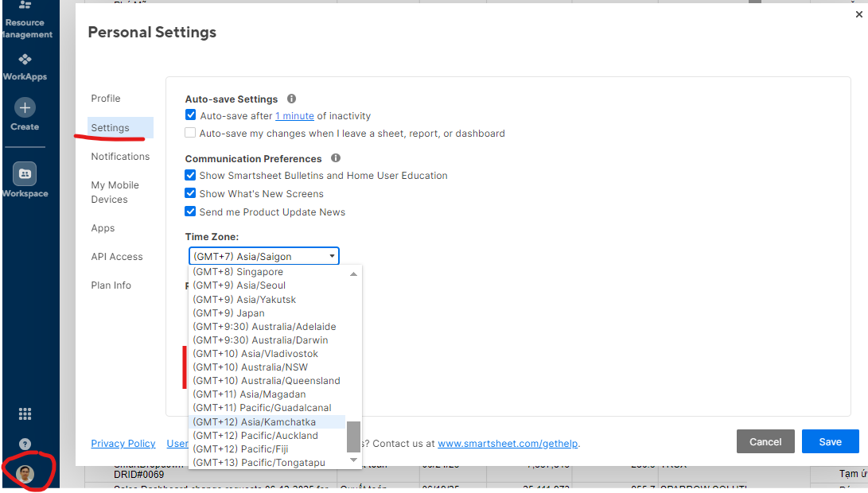868x493 pixels.
Task: Select (GMT+8) Singapore time zone
Action: click(x=267, y=272)
